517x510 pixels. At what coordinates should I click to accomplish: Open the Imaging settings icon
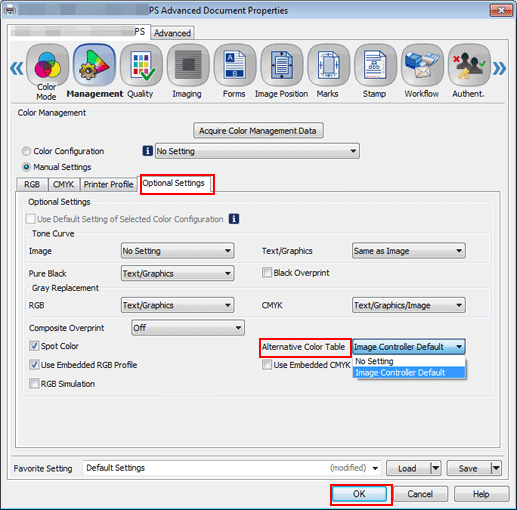tap(188, 65)
